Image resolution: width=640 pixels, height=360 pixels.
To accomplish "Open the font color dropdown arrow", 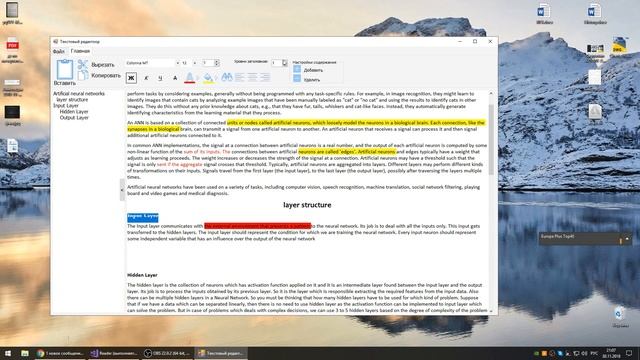I will 198,78.
